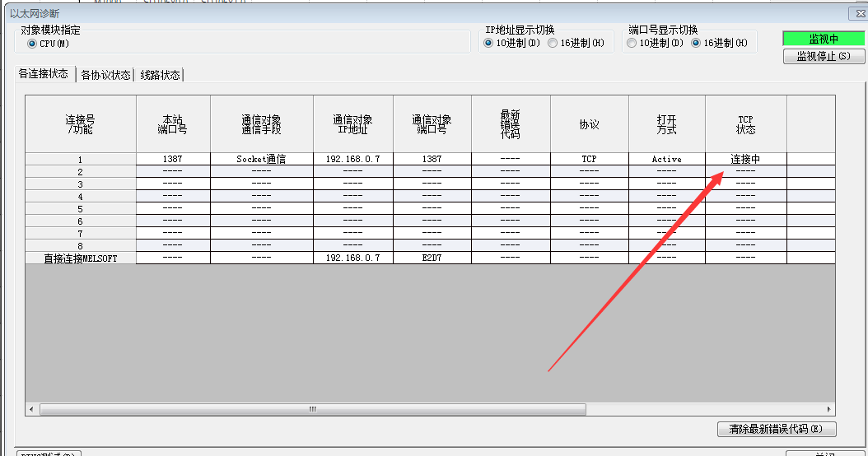Viewport: 868px width, 456px height.
Task: Switch to the 线路状态 tab
Action: (160, 75)
